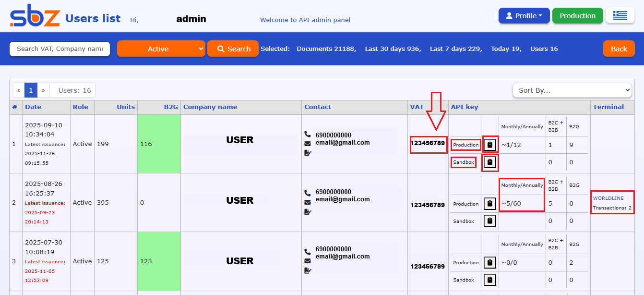Copy row 3's Production API key

click(489, 262)
